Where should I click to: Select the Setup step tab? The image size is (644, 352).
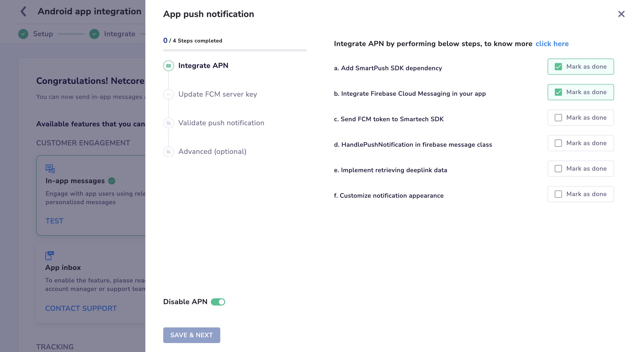(43, 34)
